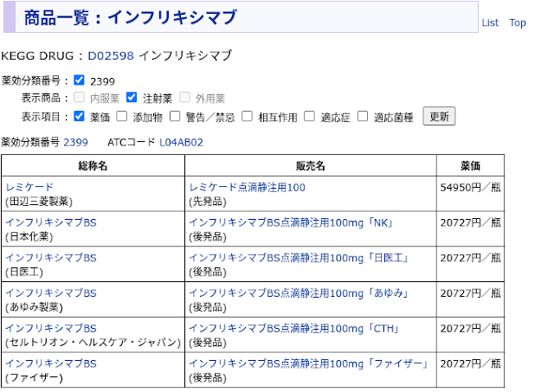
Task: Select the (先発品) label under レミケード
Action: [208, 202]
